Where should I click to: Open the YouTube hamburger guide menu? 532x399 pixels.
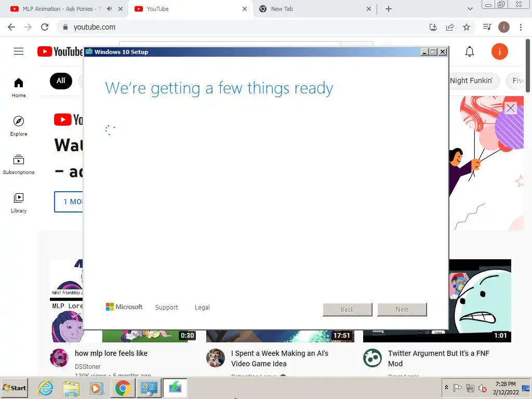tap(19, 51)
